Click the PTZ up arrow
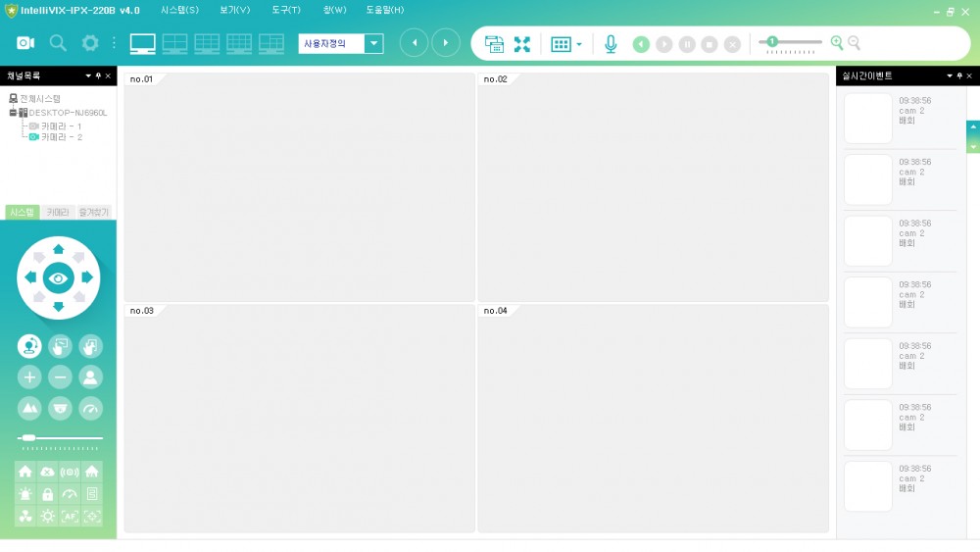980x552 pixels. (59, 249)
